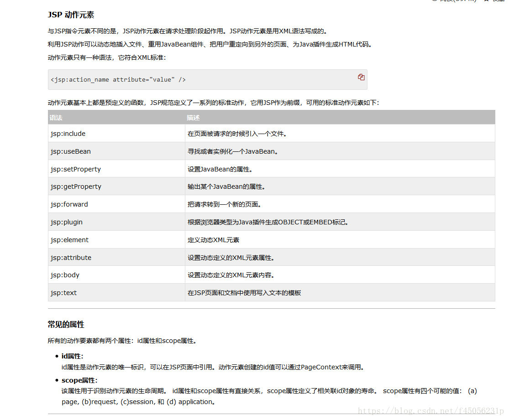Select the jsp:attribute table cell
Image resolution: width=509 pixels, height=420 pixels.
(x=116, y=257)
